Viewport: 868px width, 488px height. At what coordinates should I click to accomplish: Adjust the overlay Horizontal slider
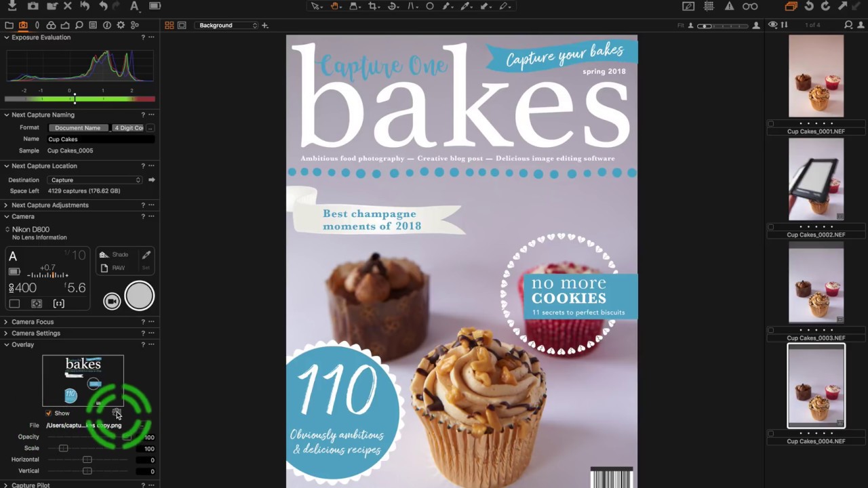pos(87,460)
